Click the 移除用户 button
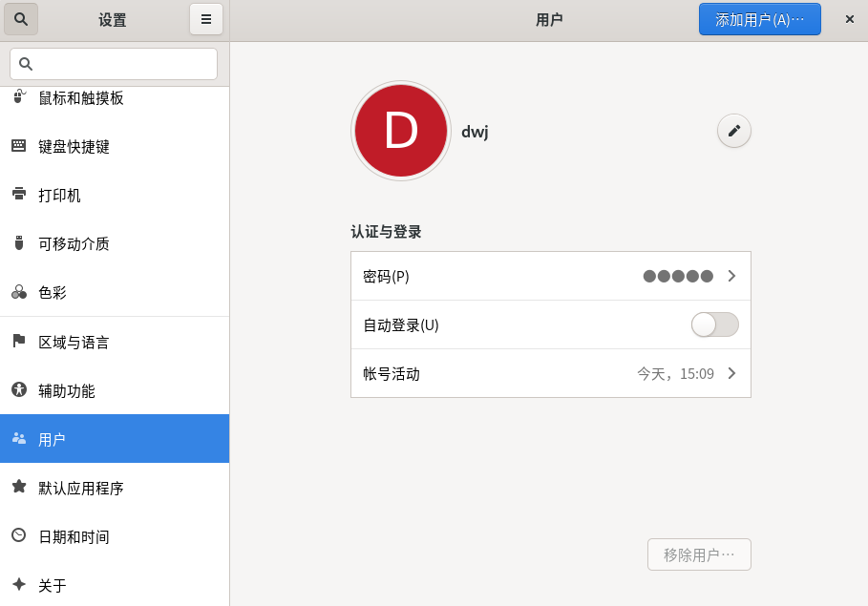 tap(699, 554)
